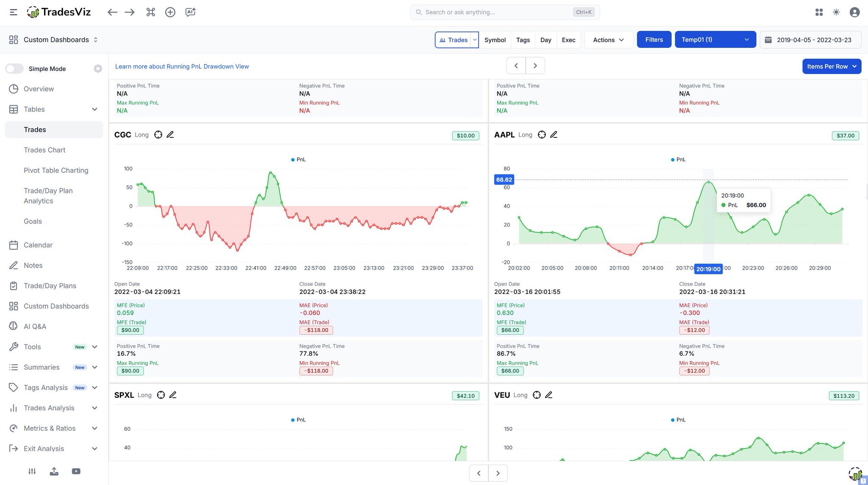Image resolution: width=868 pixels, height=485 pixels.
Task: Edit the SPXL trade with pencil icon
Action: click(x=173, y=395)
